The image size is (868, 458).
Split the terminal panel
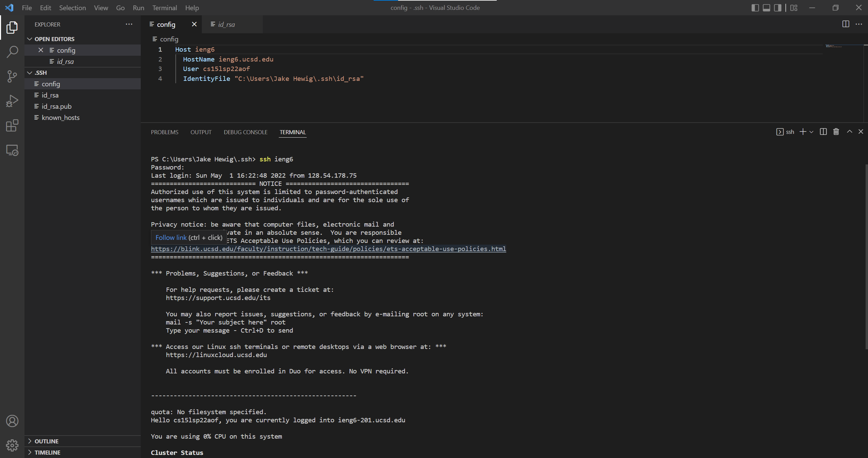(823, 132)
